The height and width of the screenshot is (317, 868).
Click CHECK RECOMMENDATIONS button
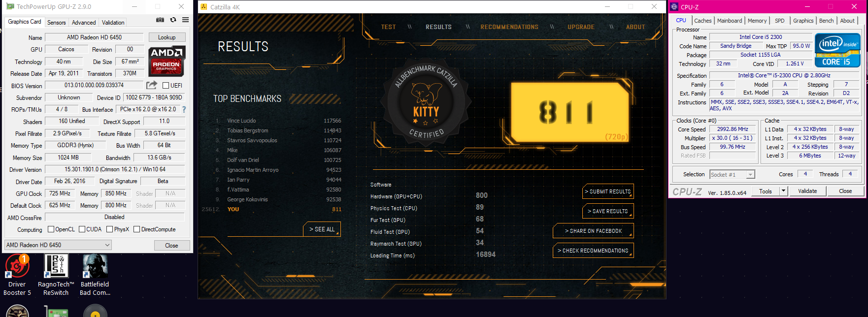593,251
